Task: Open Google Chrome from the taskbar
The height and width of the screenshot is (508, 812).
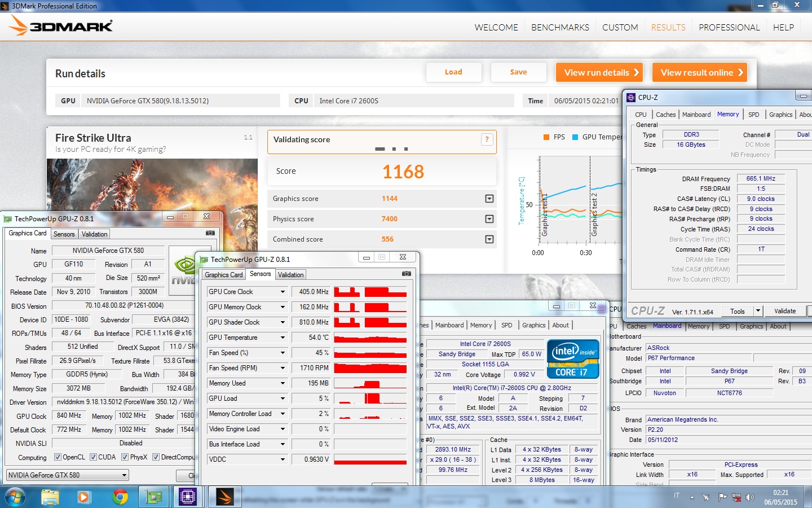Action: coord(120,497)
